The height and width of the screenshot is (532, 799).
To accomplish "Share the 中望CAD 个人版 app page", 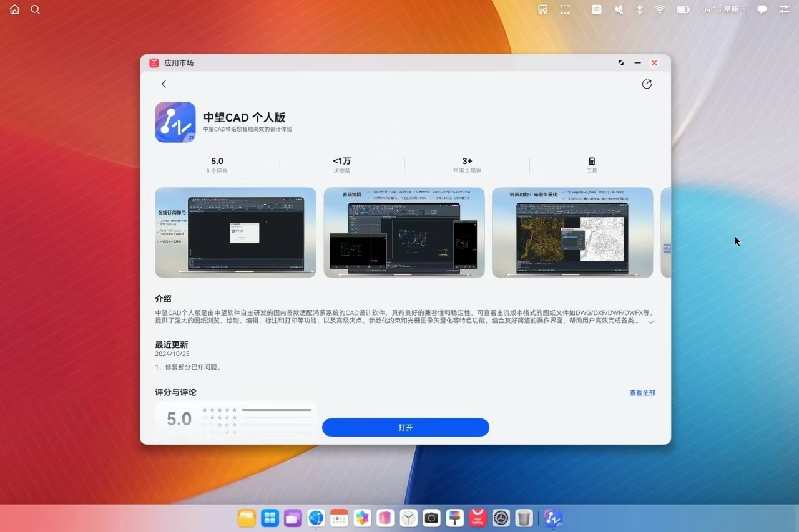I will 647,84.
